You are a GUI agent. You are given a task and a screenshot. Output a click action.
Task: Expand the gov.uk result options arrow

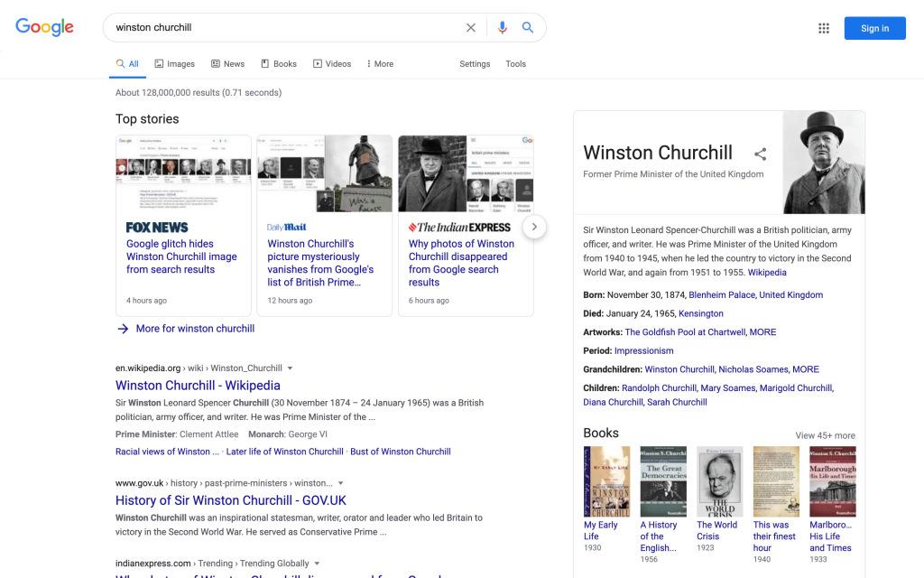coord(340,483)
